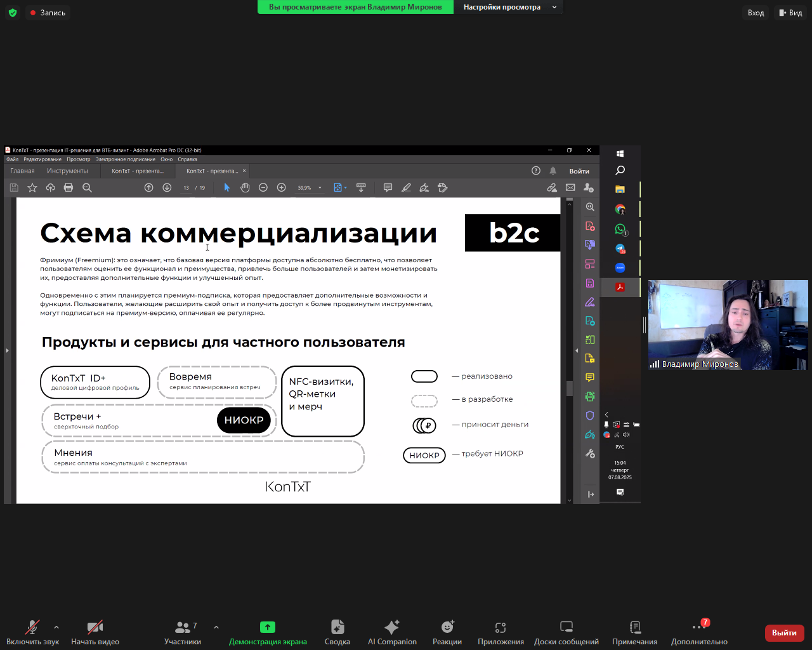The height and width of the screenshot is (650, 812).
Task: Activate the Selection arrow tool
Action: (x=226, y=187)
